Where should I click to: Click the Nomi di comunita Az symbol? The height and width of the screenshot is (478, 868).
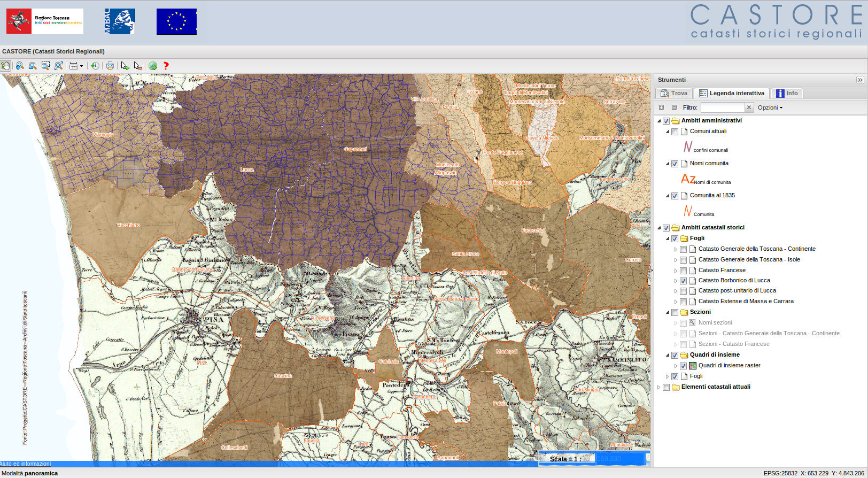[688, 179]
